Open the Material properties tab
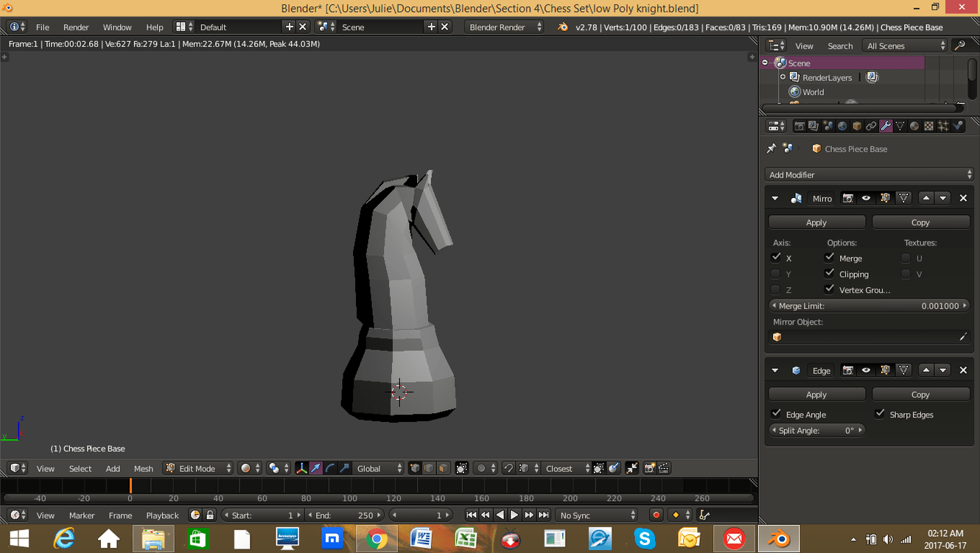This screenshot has height=553, width=980. [x=914, y=126]
